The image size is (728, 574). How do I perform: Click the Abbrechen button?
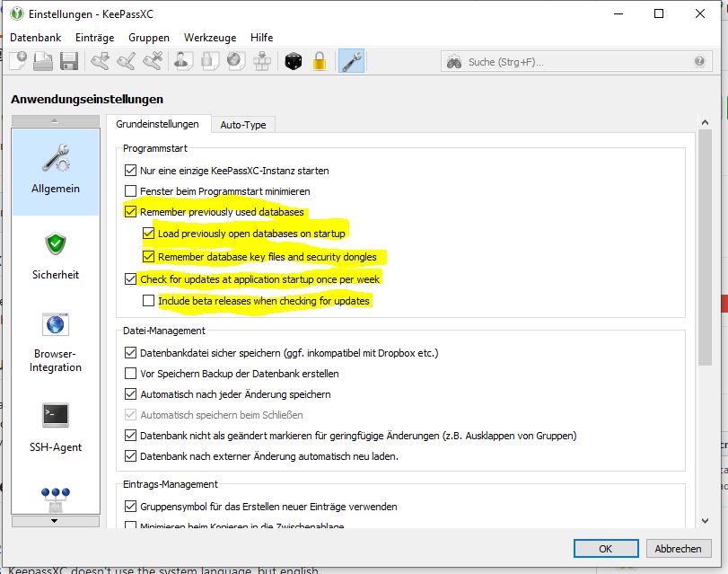coord(679,549)
